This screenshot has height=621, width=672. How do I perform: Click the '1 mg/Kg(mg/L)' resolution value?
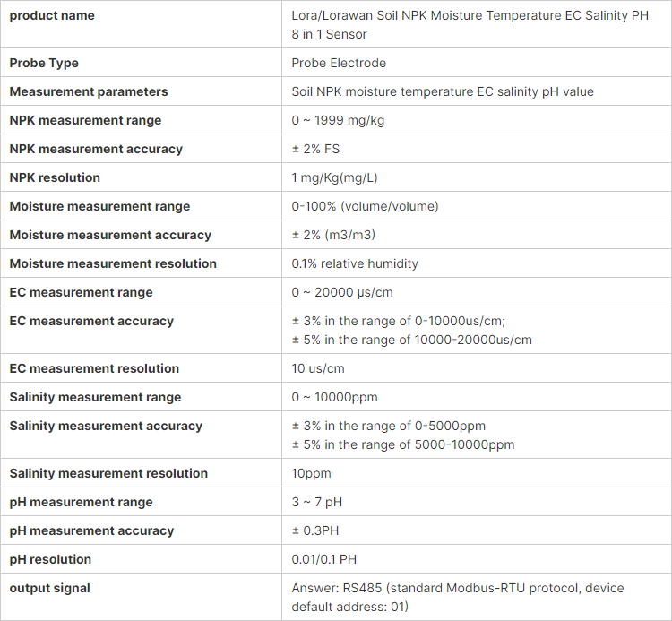click(x=334, y=177)
